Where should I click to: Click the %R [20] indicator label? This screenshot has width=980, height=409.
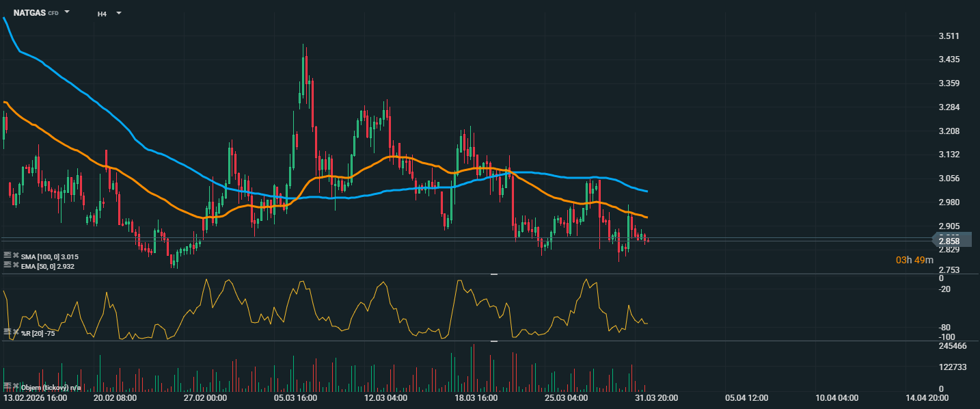[38, 333]
